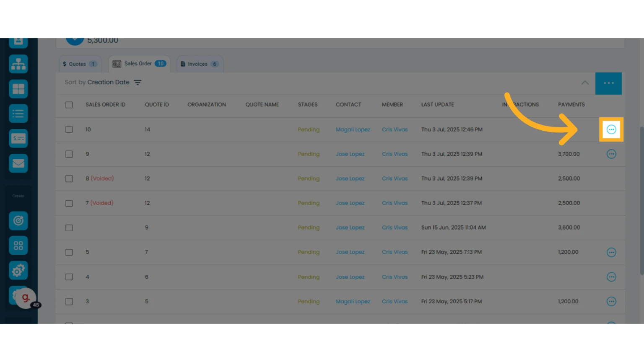Open actions menu for sales order 4

611,277
